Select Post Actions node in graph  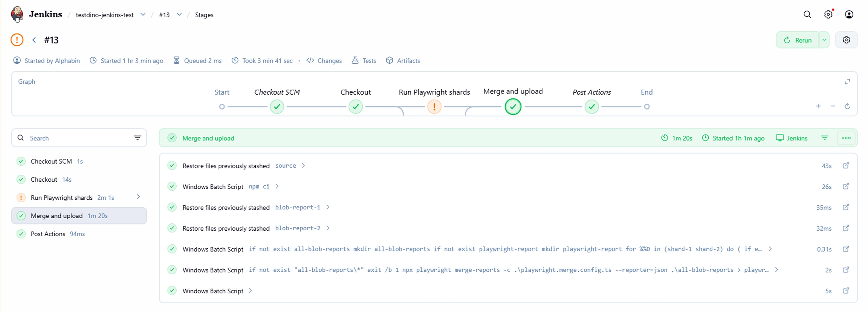pyautogui.click(x=591, y=107)
